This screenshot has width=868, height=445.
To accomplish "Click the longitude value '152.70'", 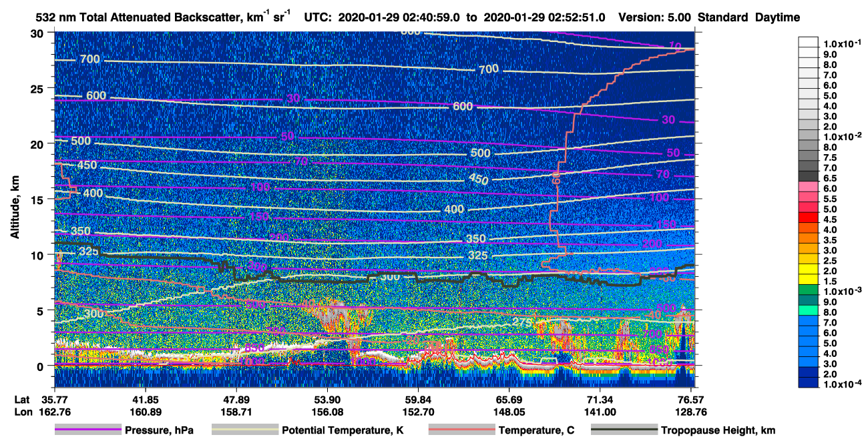I will 418,412.
